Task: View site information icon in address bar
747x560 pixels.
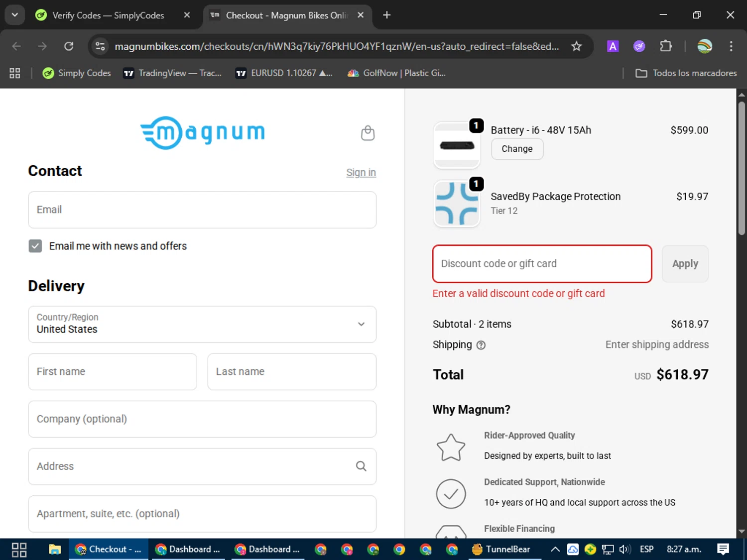Action: click(100, 46)
